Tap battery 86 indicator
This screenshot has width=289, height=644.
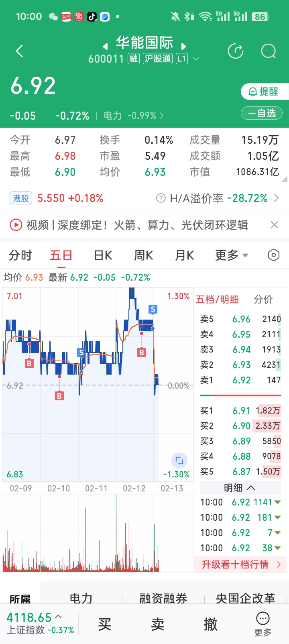pyautogui.click(x=260, y=16)
